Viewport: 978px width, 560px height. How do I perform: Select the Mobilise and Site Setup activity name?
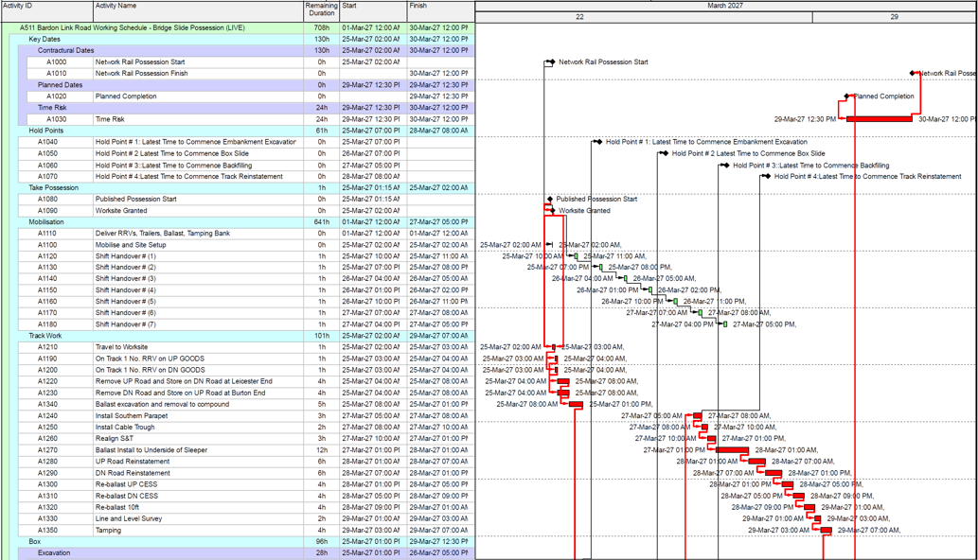131,245
